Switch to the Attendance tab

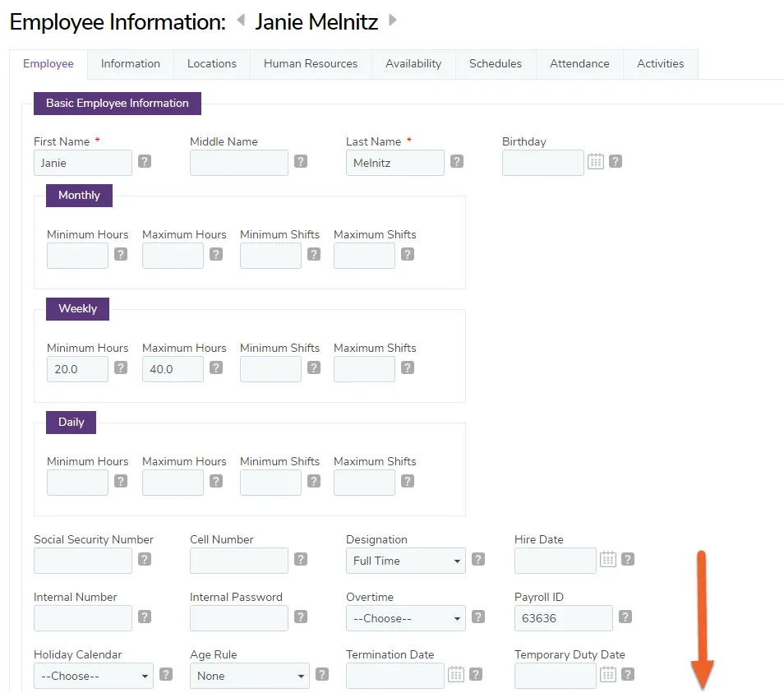point(579,64)
